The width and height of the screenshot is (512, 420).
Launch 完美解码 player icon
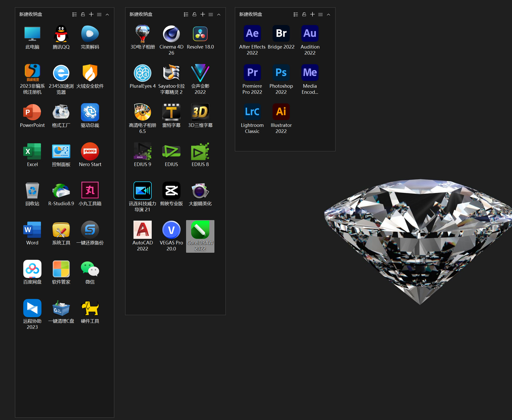(90, 34)
